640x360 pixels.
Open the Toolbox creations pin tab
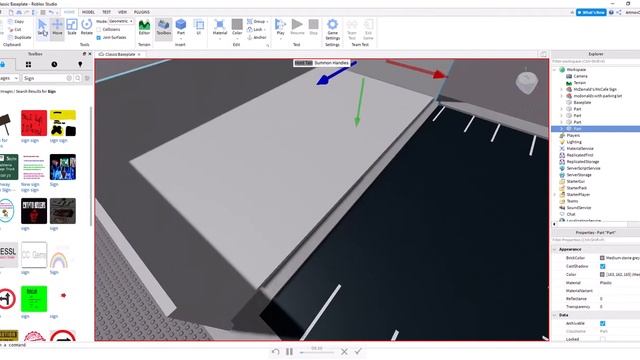(80, 64)
